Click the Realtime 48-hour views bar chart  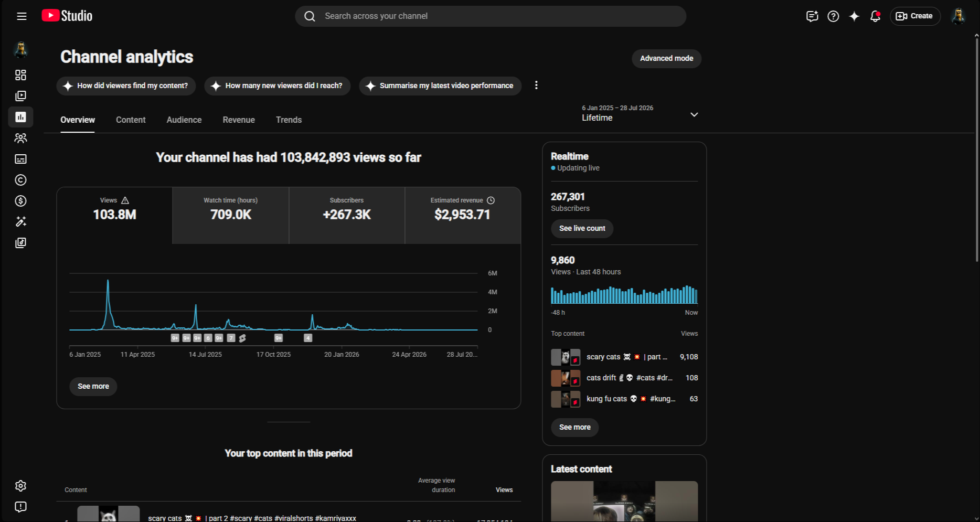(624, 294)
